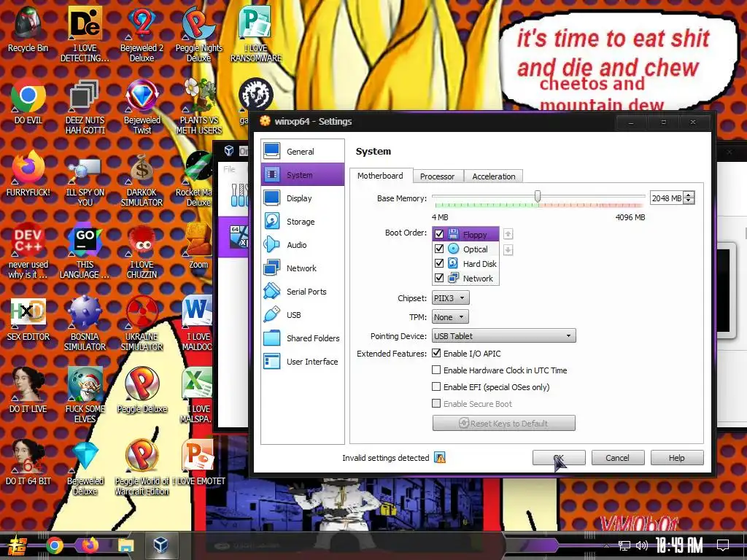747x560 pixels.
Task: Open the UKRAINE SIMULATOR shortcut
Action: (142, 324)
